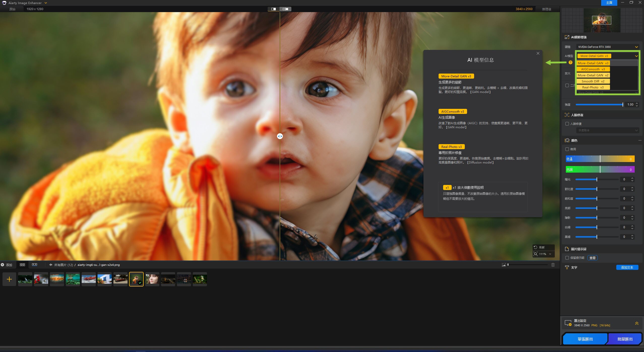Enable the 人臉修復 checkbox
This screenshot has width=644, height=352.
pyautogui.click(x=567, y=124)
